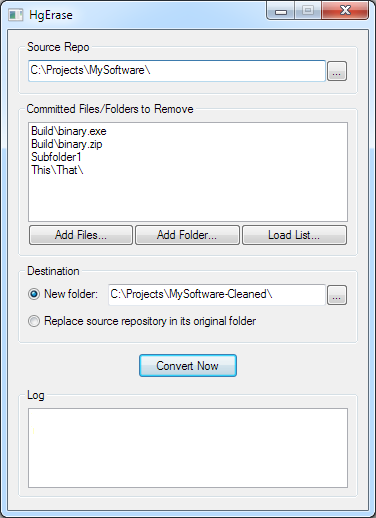Image resolution: width=376 pixels, height=518 pixels.
Task: Select the Build\binary.exe entry
Action: pos(69,131)
